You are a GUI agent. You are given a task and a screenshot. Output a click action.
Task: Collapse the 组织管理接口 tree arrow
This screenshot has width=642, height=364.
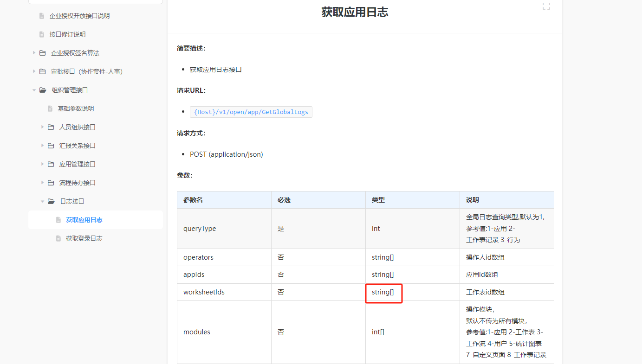(34, 90)
